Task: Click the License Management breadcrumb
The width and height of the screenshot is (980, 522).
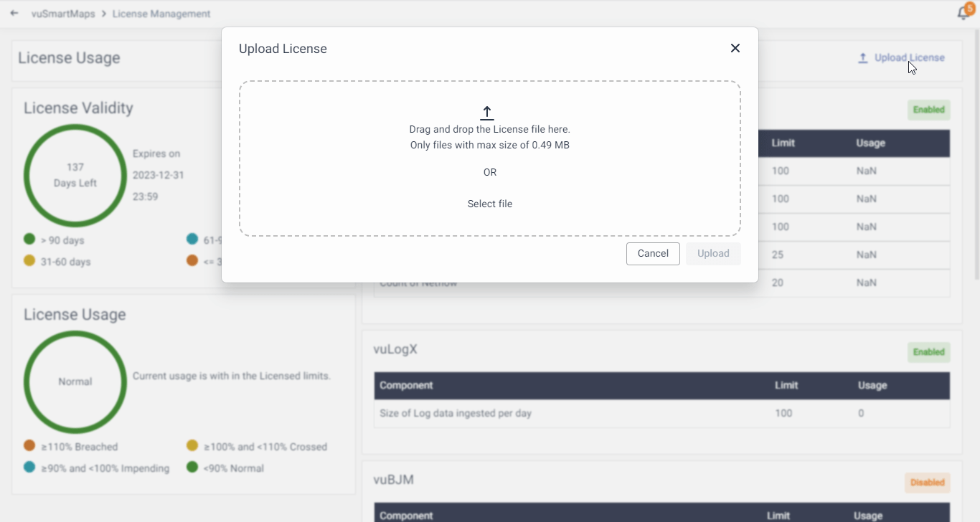Action: pos(161,14)
